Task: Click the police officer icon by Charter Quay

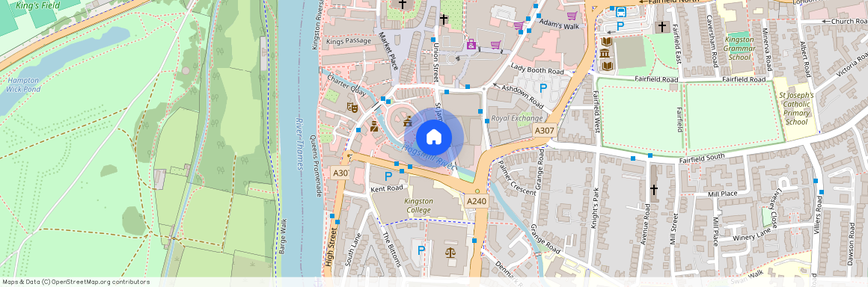Action: pos(374,126)
